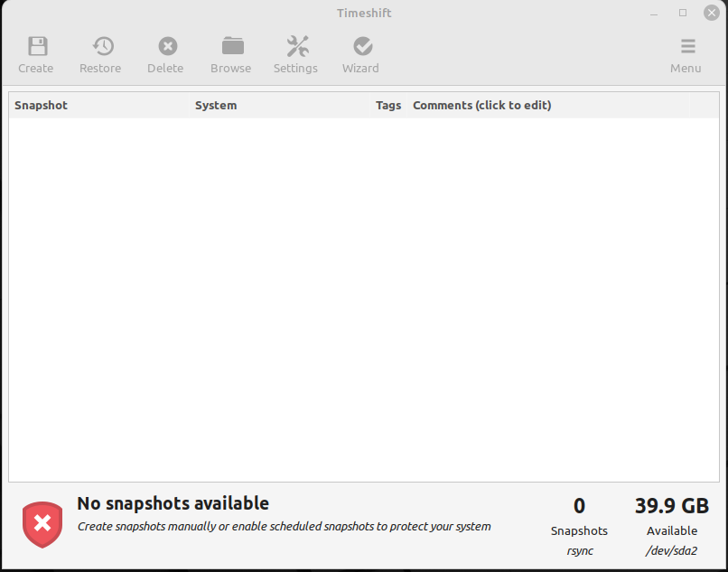The height and width of the screenshot is (572, 728).
Task: Maximize the Timeshift window
Action: coord(683,13)
